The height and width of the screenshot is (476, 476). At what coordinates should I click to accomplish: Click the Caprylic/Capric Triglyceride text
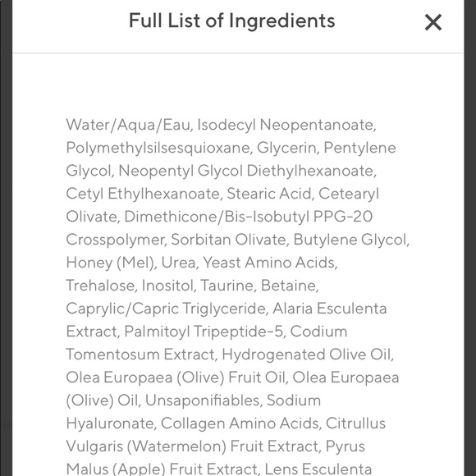pos(166,309)
